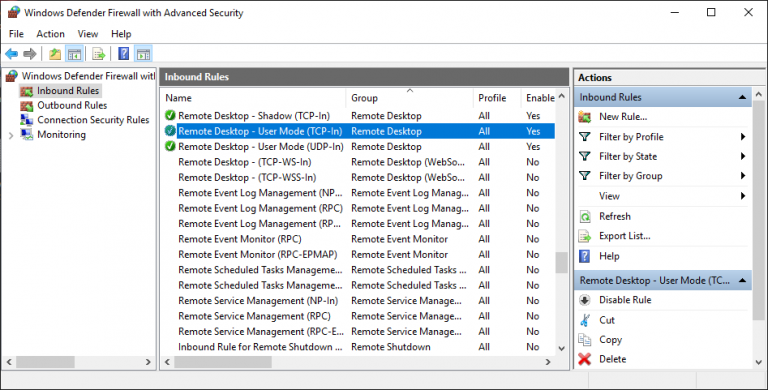
Task: Open the Help menu in menu bar
Action: pyautogui.click(x=121, y=34)
